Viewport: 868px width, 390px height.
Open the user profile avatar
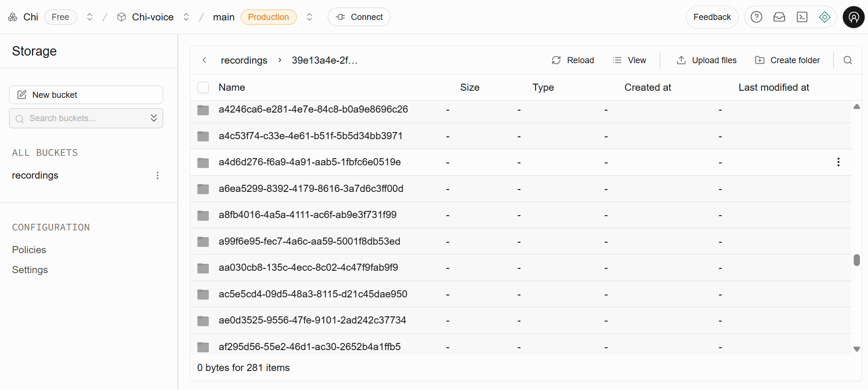point(853,17)
